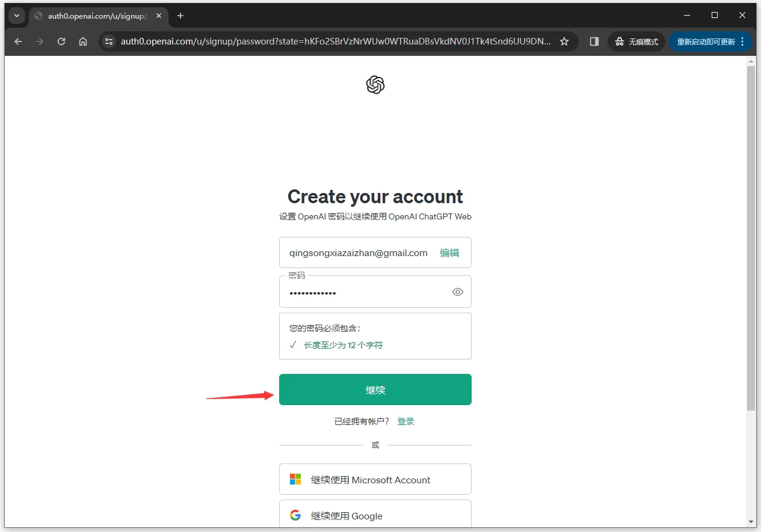Continue with Microsoft Account
761x532 pixels.
click(x=375, y=479)
